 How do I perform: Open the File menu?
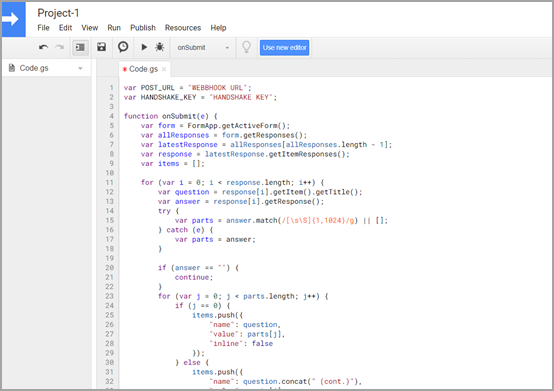(x=43, y=28)
